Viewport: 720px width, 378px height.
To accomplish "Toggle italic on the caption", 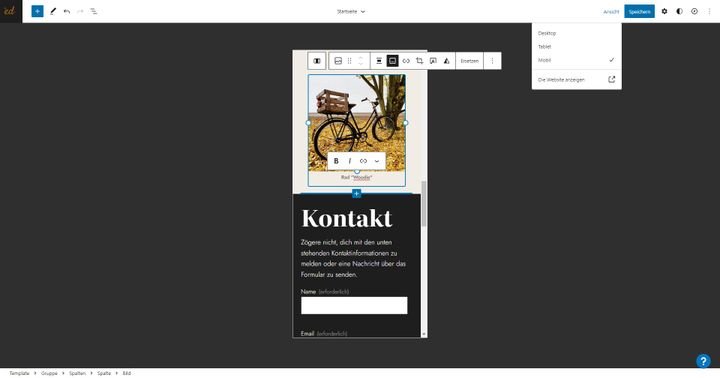I will pos(350,161).
